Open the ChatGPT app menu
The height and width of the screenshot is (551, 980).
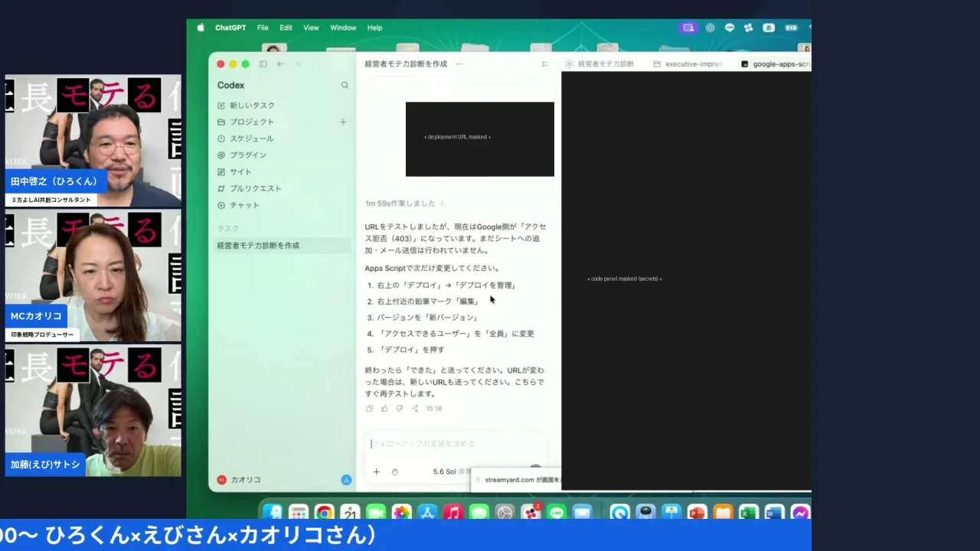[x=230, y=28]
